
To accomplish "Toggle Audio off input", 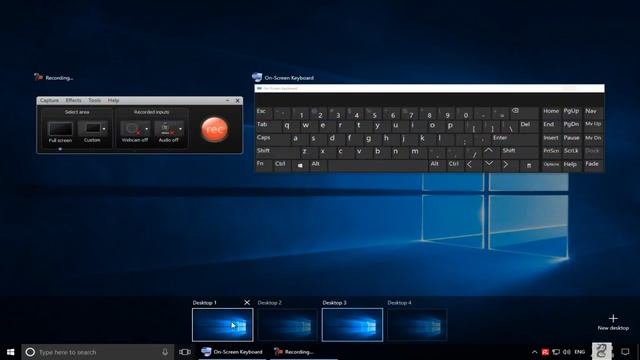I will pos(166,132).
